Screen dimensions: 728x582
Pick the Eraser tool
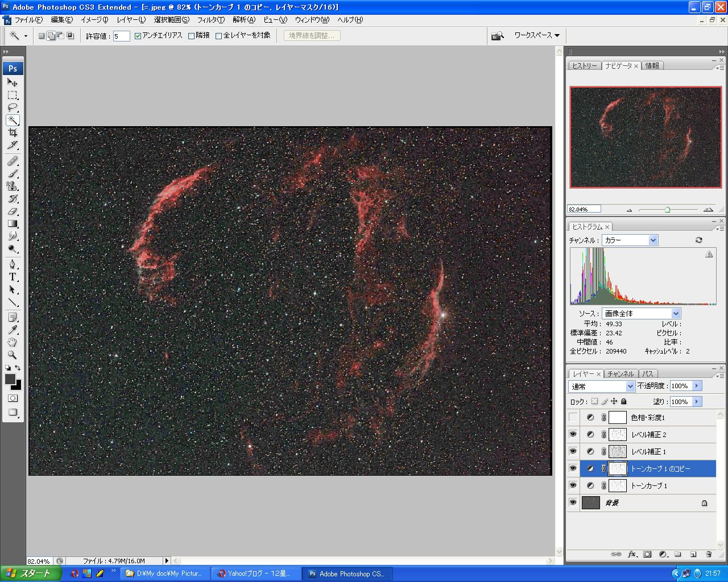click(x=13, y=211)
